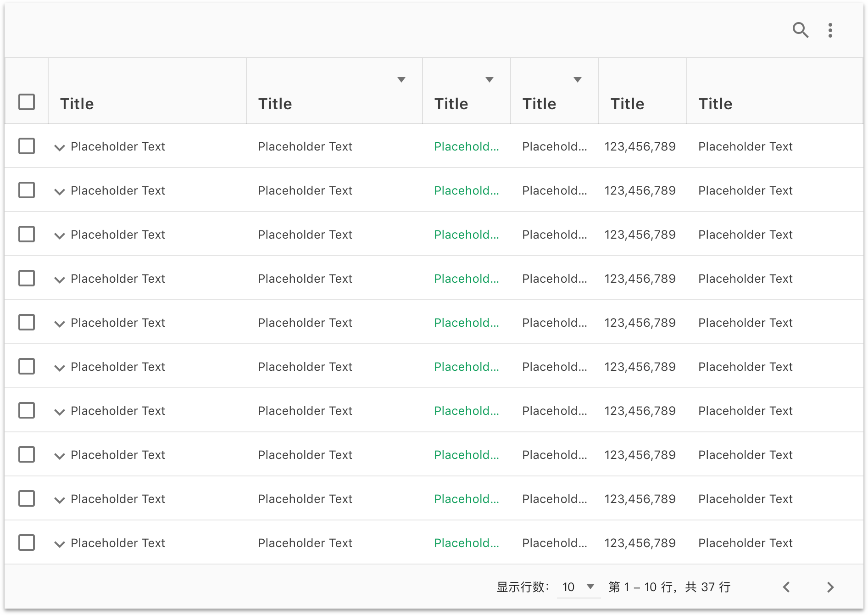Open second column header's dropdown arrow
The width and height of the screenshot is (868, 615).
[x=401, y=80]
